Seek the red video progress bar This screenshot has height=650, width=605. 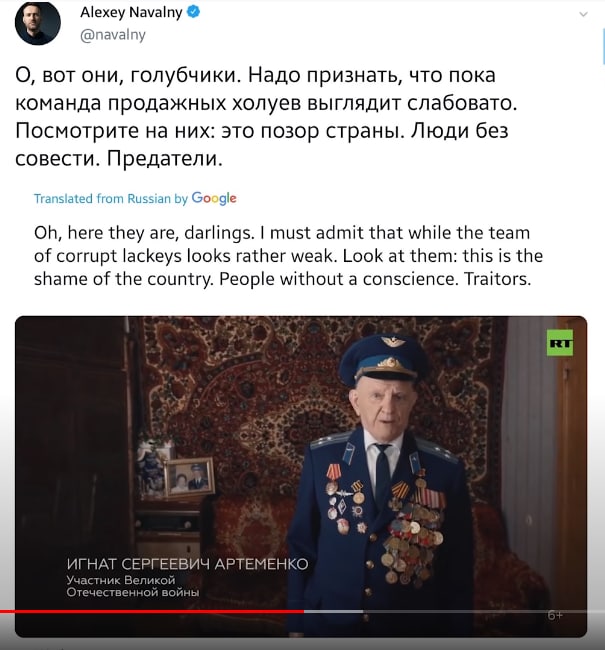coord(152,611)
